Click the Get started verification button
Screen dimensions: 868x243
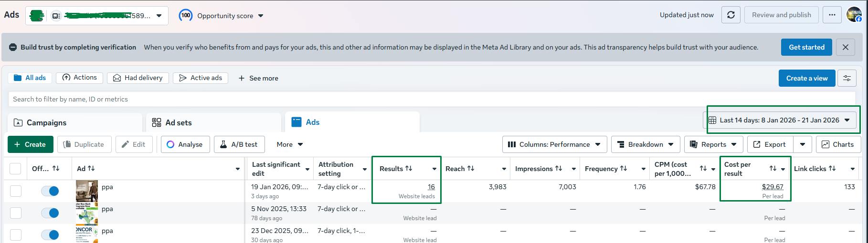coord(806,47)
